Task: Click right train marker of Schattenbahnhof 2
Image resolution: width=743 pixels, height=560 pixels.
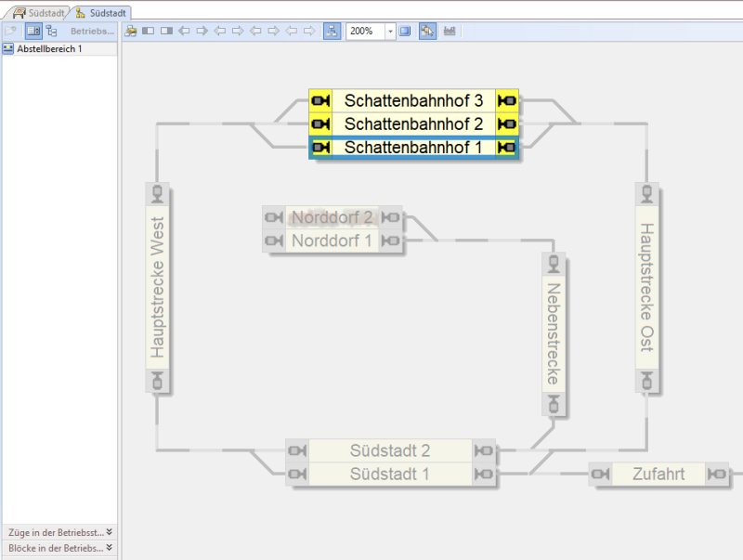Action: [507, 124]
